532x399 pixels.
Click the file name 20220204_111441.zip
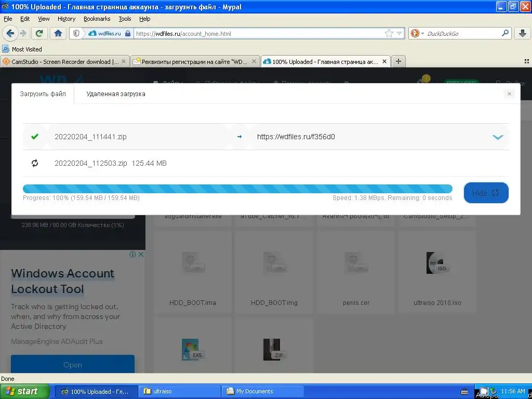click(90, 137)
